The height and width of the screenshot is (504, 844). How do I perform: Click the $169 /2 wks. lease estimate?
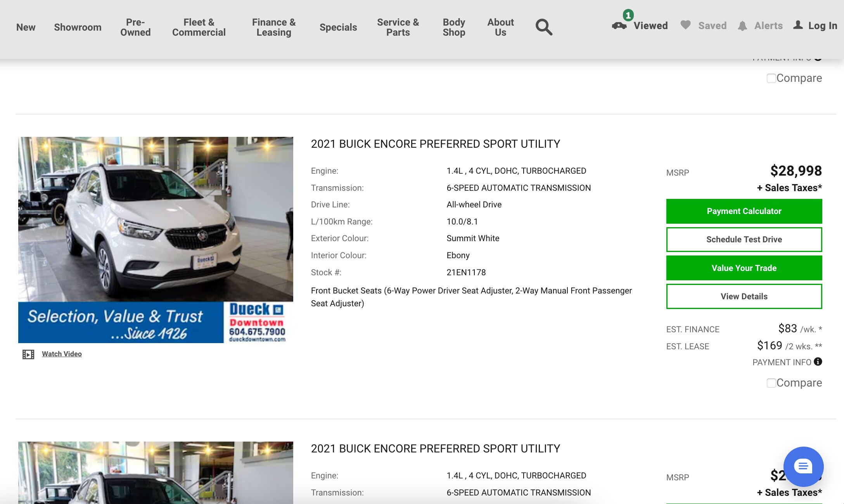pyautogui.click(x=790, y=346)
